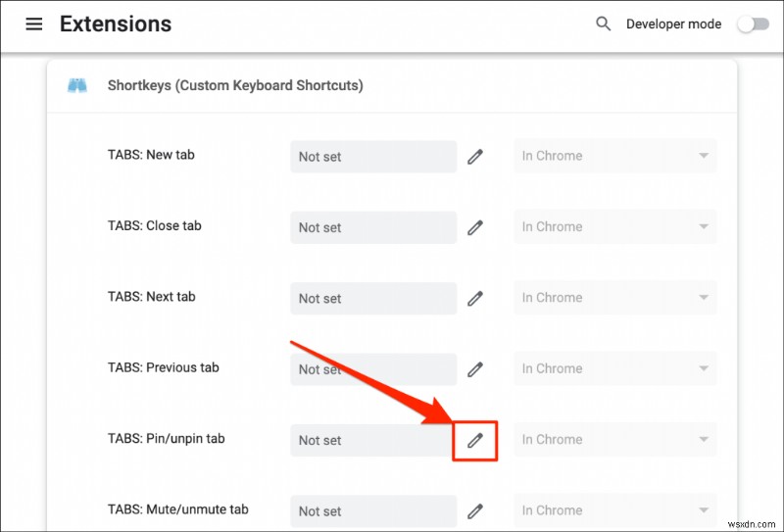784x532 pixels.
Task: Click the Pin/unpin tab shortcut field
Action: click(372, 440)
